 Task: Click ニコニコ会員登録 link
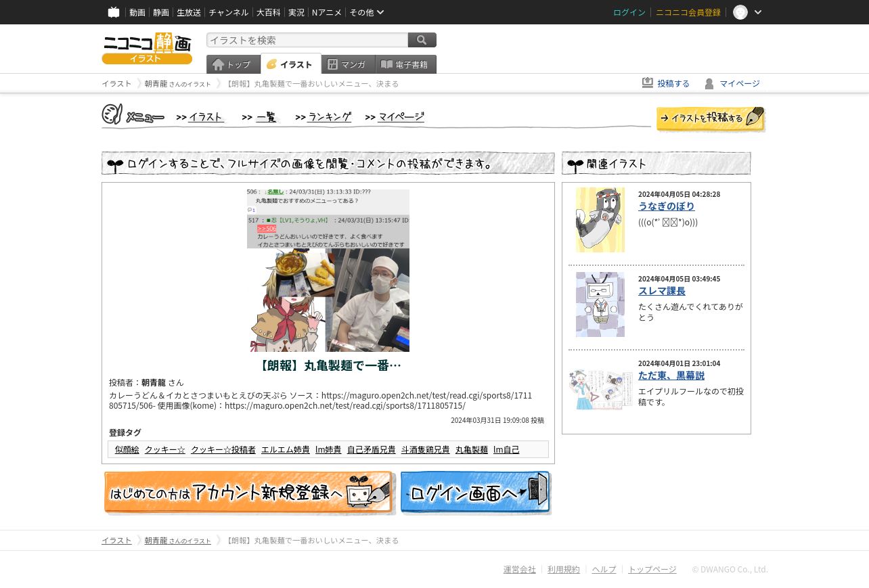click(x=688, y=12)
